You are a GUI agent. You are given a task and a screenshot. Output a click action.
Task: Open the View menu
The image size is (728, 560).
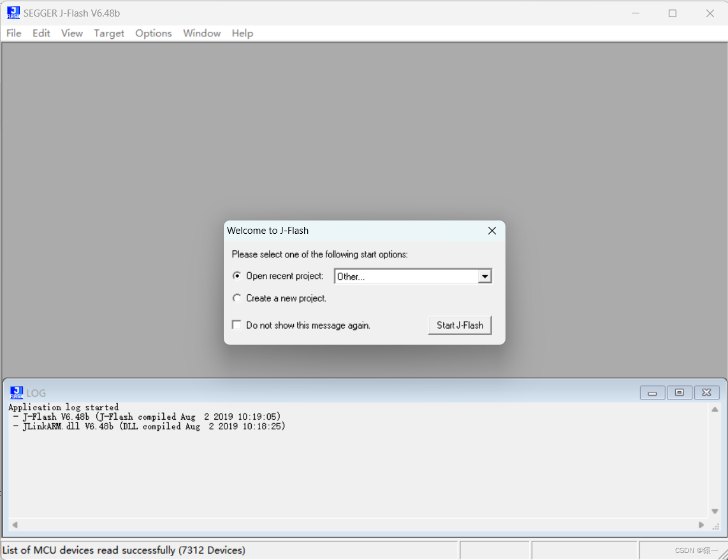(x=72, y=33)
